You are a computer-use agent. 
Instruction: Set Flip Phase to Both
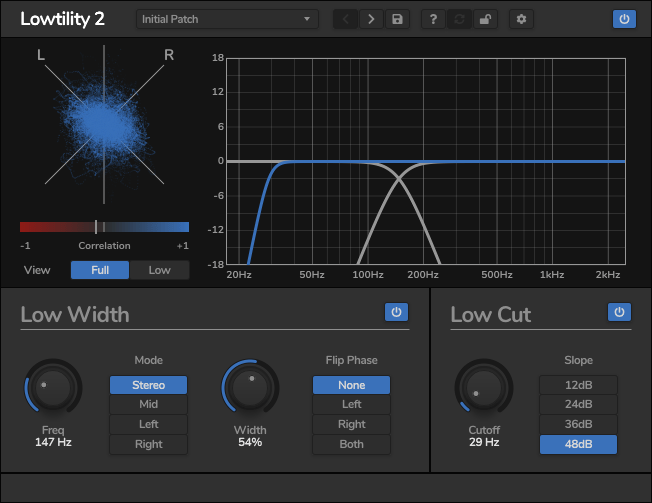(x=351, y=444)
